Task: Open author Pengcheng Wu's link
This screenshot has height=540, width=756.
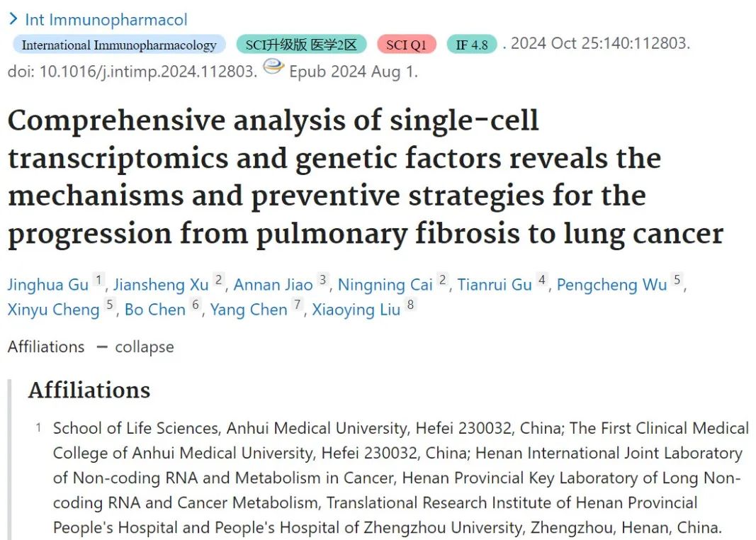Action: point(612,284)
